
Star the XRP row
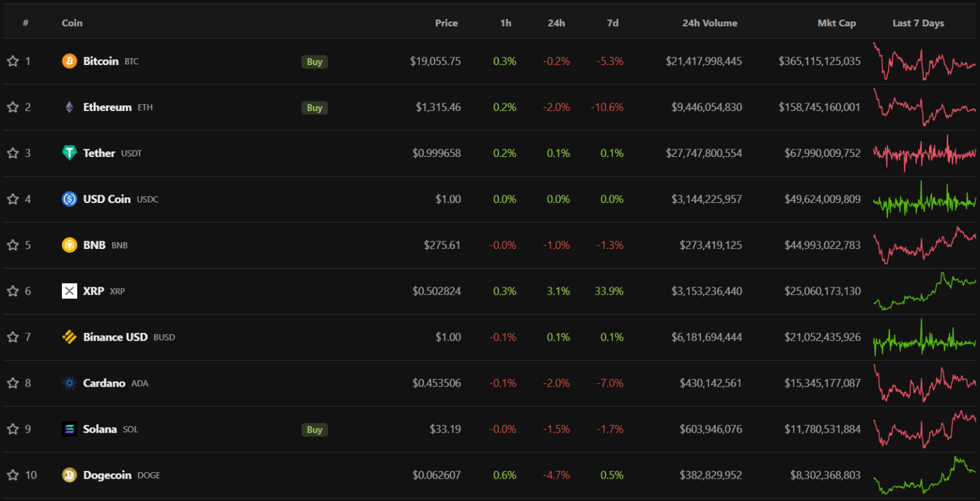tap(13, 291)
